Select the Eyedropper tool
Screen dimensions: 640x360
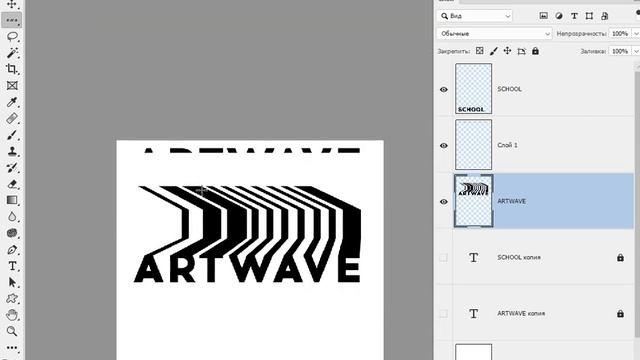click(12, 102)
